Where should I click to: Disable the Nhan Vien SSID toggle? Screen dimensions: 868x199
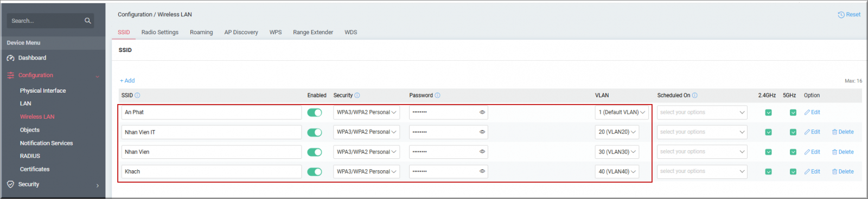click(x=315, y=152)
